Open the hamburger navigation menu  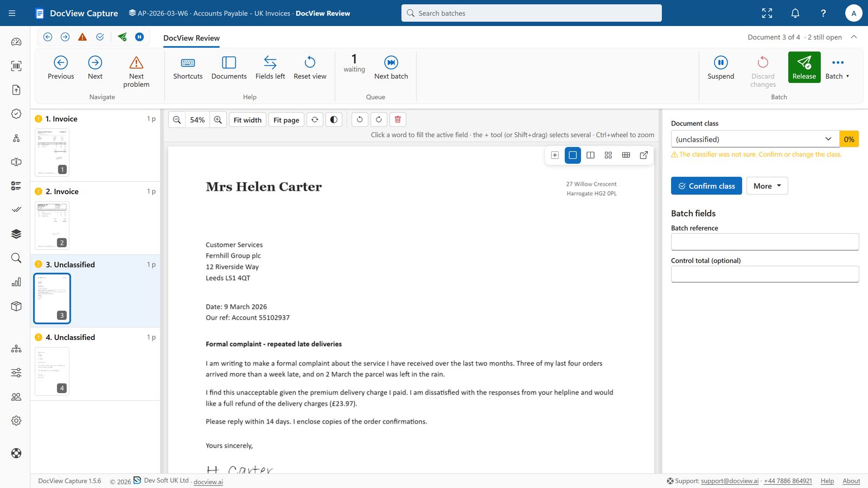pyautogui.click(x=12, y=13)
